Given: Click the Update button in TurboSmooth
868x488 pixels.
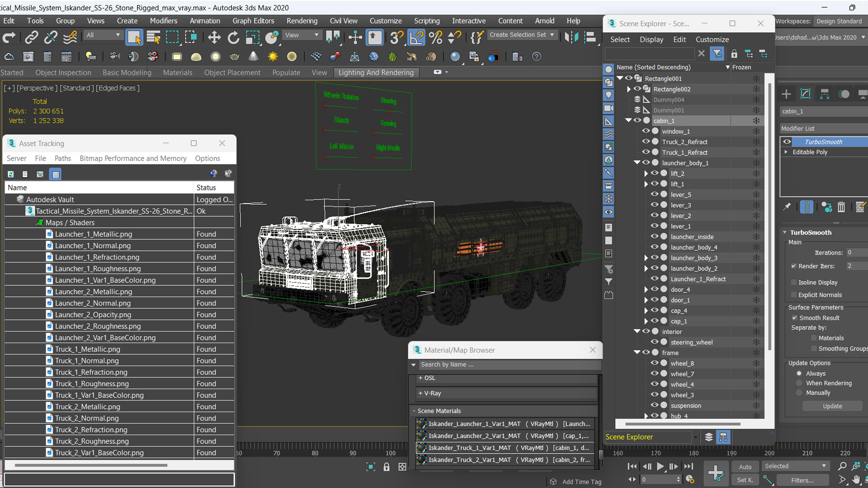Looking at the screenshot, I should [832, 406].
